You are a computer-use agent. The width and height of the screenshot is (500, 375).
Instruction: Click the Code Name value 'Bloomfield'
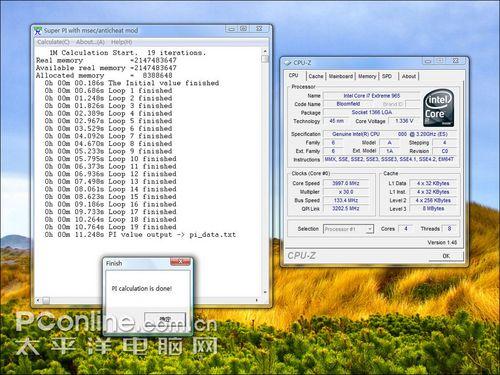(x=348, y=104)
